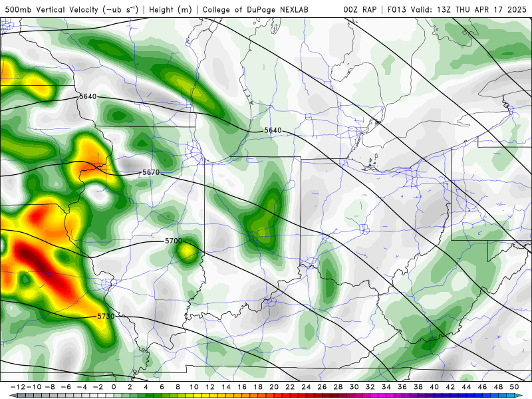This screenshot has height=399, width=532.
Task: Click the 42 tick label on the legend
Action: [x=450, y=387]
